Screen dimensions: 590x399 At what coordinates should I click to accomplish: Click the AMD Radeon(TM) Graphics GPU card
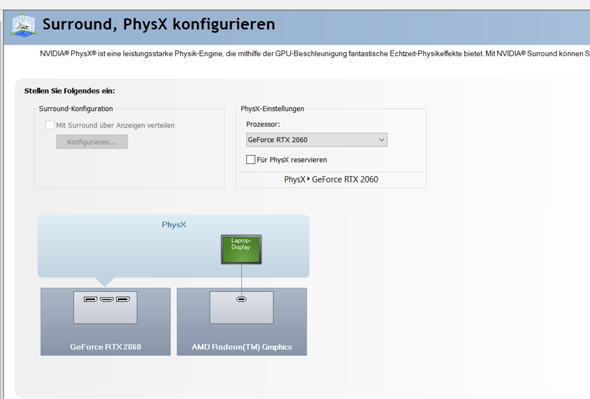(x=242, y=322)
